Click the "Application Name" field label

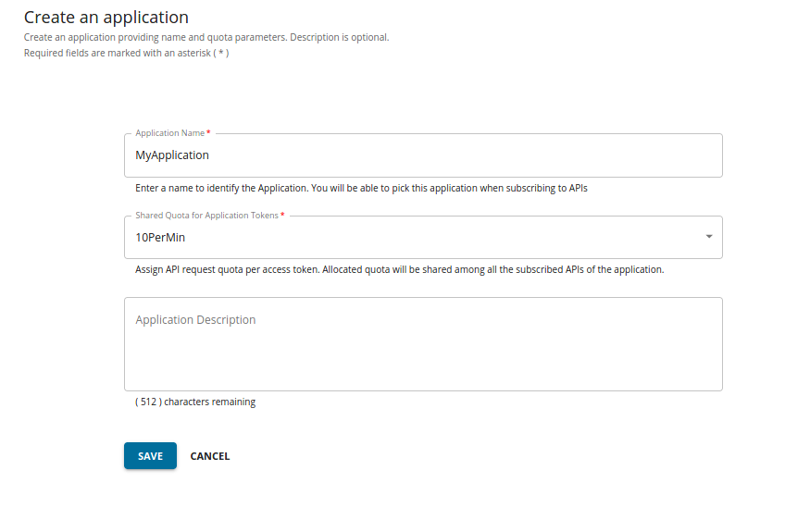(x=169, y=133)
